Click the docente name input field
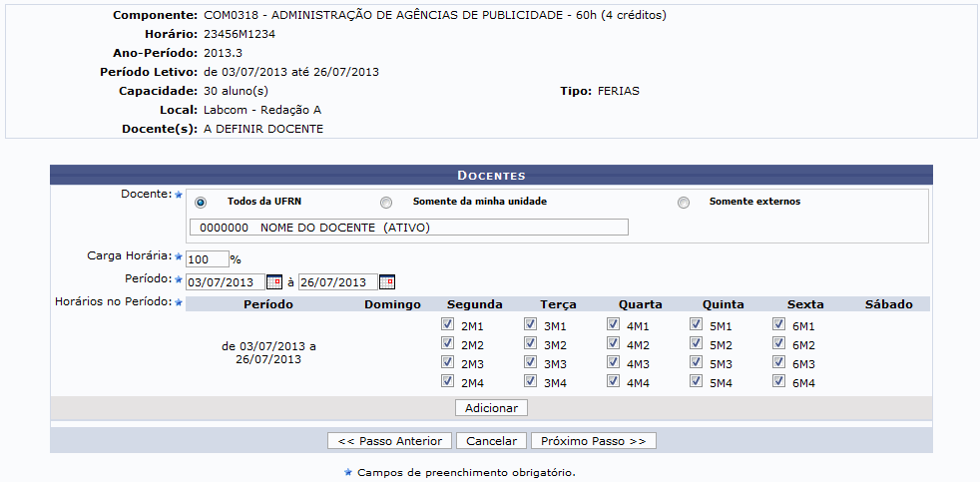Image resolution: width=980 pixels, height=482 pixels. [409, 228]
